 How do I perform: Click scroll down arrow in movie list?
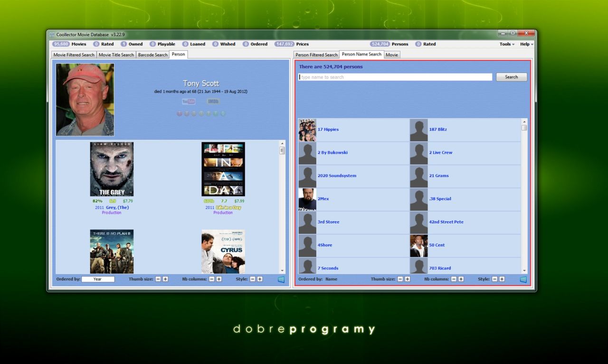pyautogui.click(x=282, y=270)
